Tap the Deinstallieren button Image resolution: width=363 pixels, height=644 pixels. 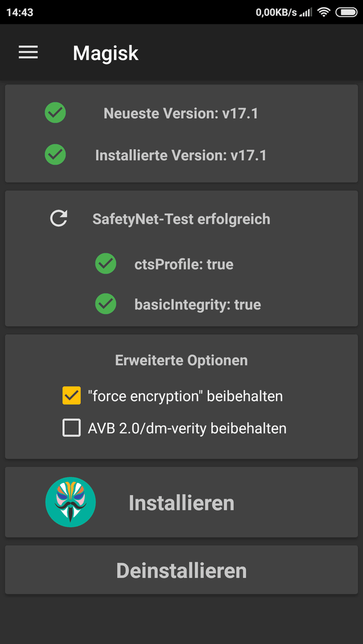181,569
